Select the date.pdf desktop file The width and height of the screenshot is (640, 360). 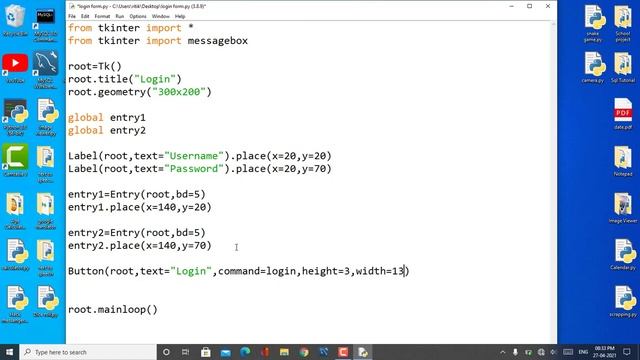(623, 114)
